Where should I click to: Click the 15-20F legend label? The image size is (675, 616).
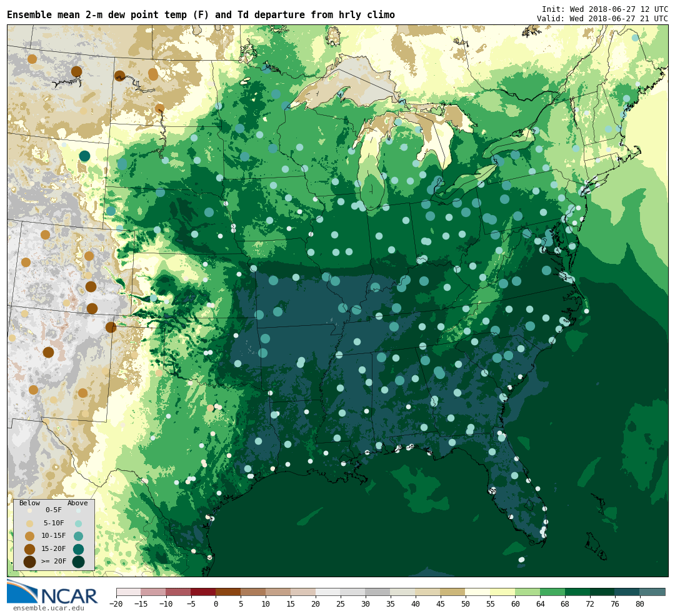(x=54, y=549)
